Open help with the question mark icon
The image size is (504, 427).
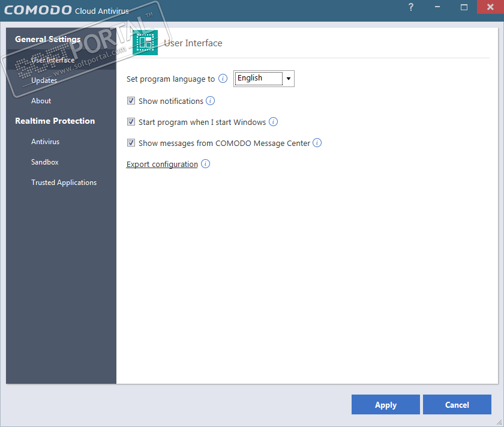pyautogui.click(x=411, y=7)
